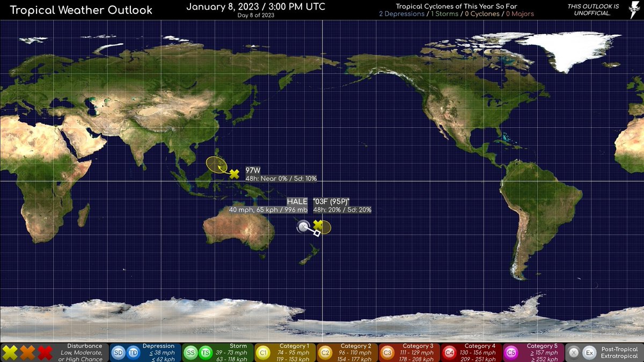
Task: Click '40 mph, 65 kph / 996 mb' text
Action: click(x=268, y=210)
